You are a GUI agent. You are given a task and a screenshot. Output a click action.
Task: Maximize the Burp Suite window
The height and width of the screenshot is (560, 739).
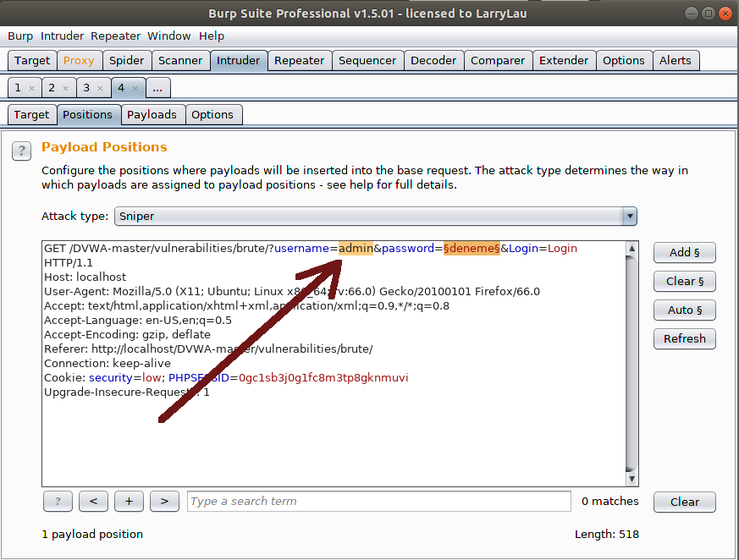pos(709,14)
